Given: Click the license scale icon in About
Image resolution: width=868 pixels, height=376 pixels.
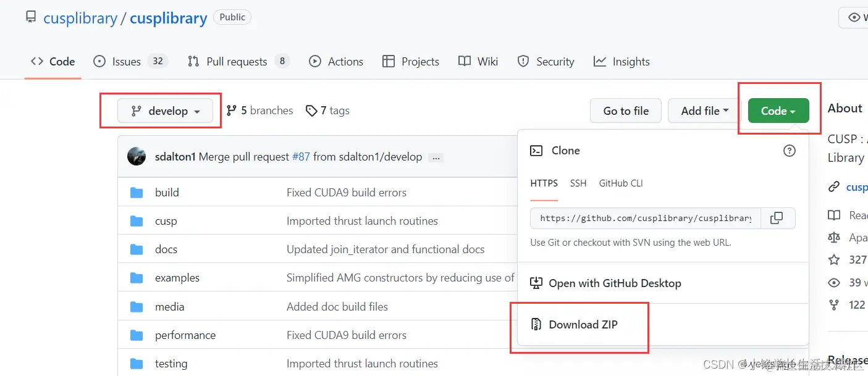Looking at the screenshot, I should (x=834, y=238).
